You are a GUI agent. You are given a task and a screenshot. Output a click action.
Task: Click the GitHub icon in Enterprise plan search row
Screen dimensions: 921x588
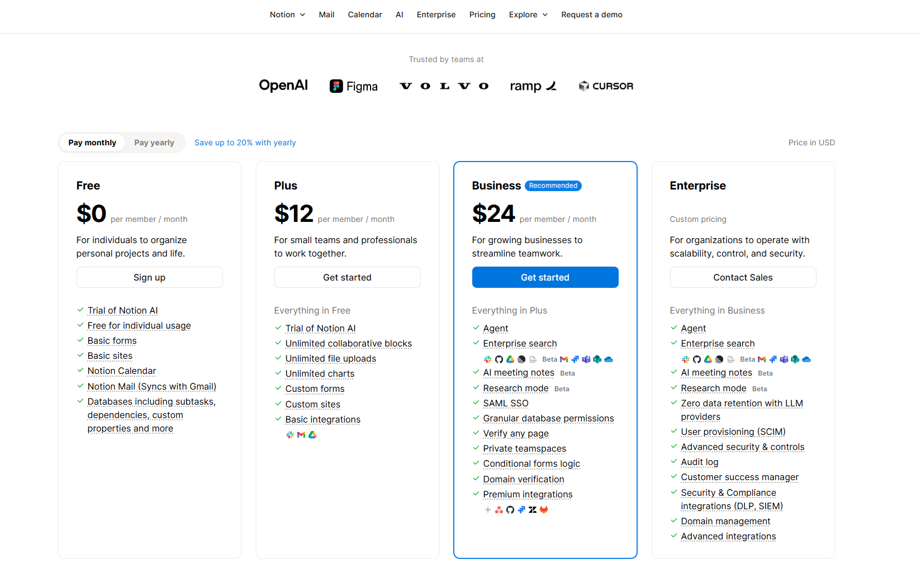(x=697, y=359)
